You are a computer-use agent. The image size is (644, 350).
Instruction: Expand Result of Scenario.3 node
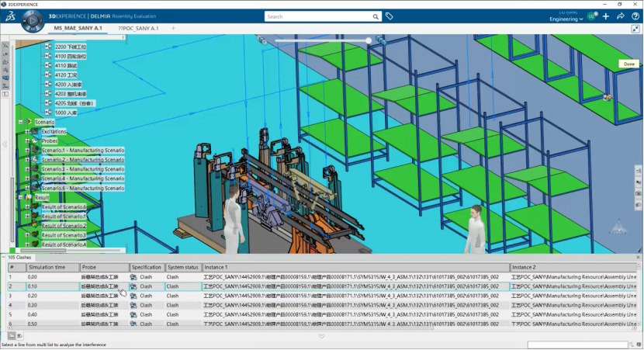tap(26, 235)
